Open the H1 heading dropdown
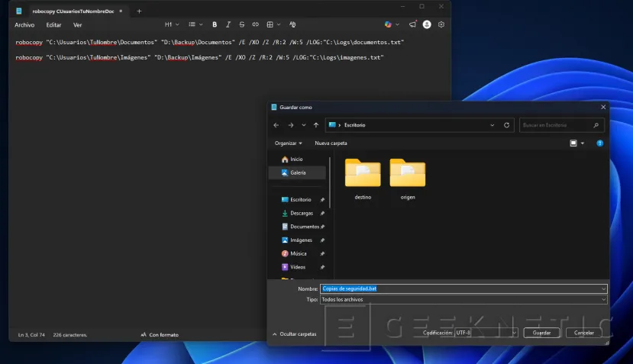633x364 pixels. pyautogui.click(x=172, y=24)
